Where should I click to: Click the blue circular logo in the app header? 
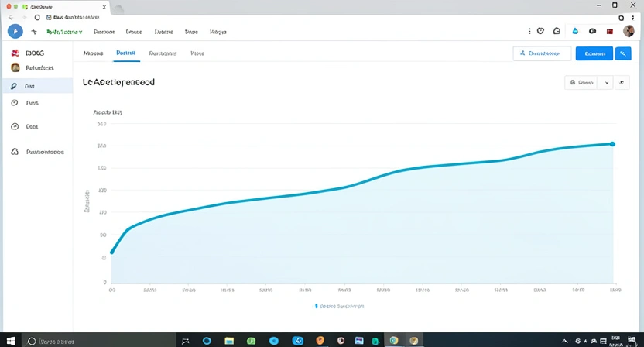[x=15, y=32]
